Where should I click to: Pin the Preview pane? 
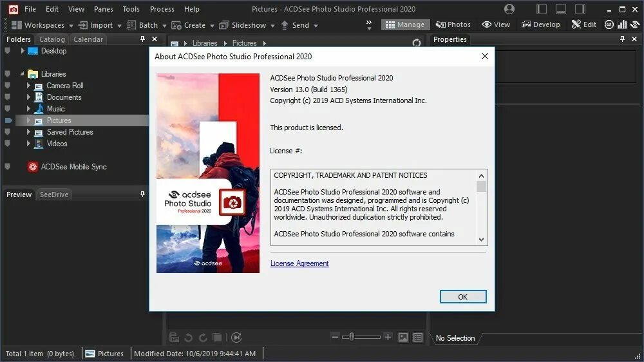142,194
